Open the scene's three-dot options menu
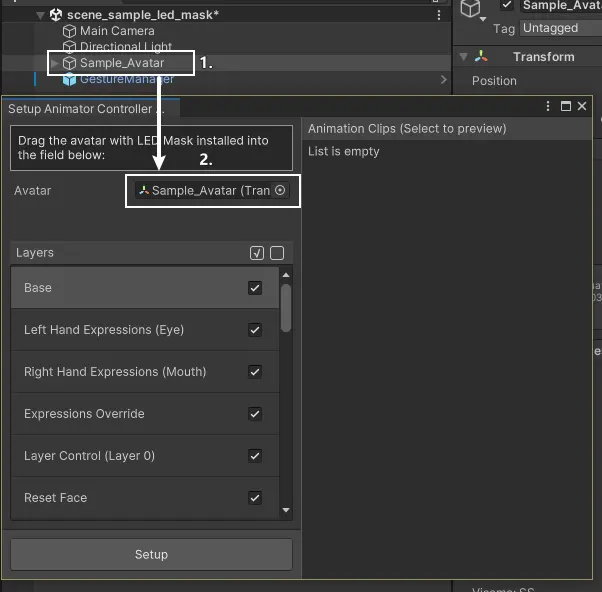602x592 pixels. (x=439, y=15)
